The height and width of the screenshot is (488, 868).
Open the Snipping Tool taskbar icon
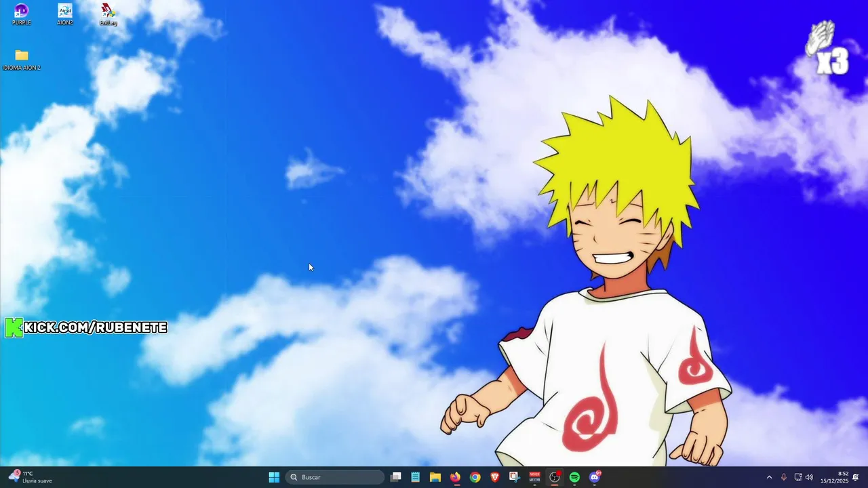(x=515, y=477)
